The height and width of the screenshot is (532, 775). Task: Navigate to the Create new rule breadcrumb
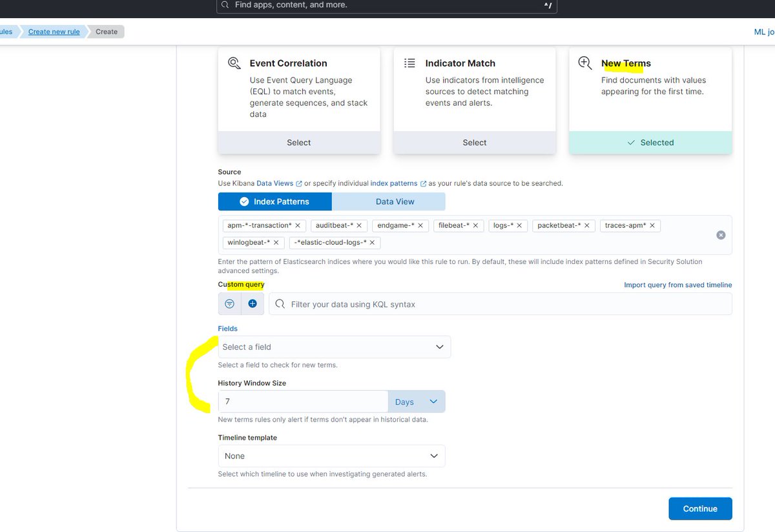[x=54, y=31]
